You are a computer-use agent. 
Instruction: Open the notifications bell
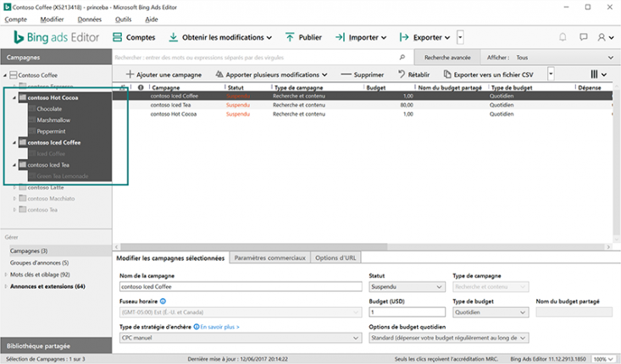pyautogui.click(x=563, y=37)
